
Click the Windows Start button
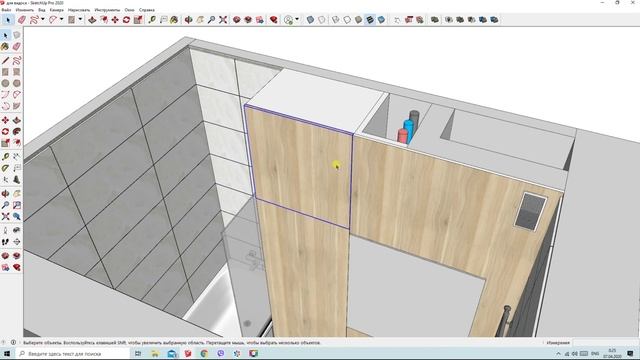click(7, 353)
